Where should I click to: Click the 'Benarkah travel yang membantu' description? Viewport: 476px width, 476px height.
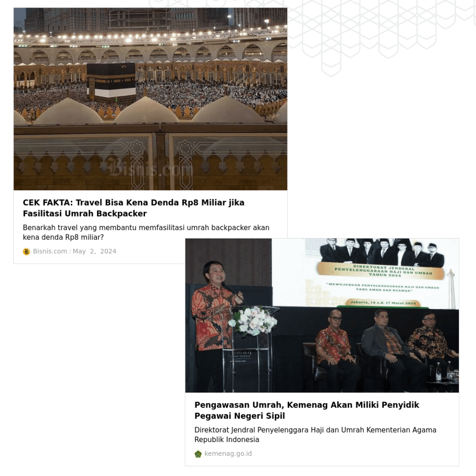[146, 233]
